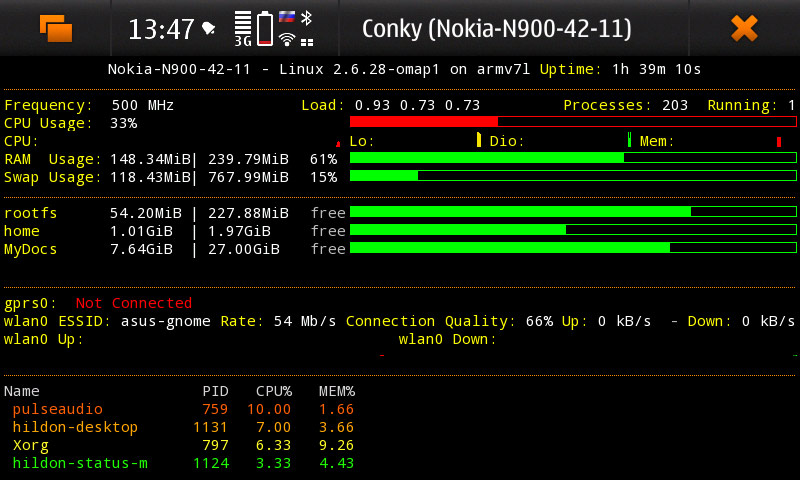Screen dimensions: 800x480
Task: Select the hildon-desktop process row
Action: coord(183,427)
